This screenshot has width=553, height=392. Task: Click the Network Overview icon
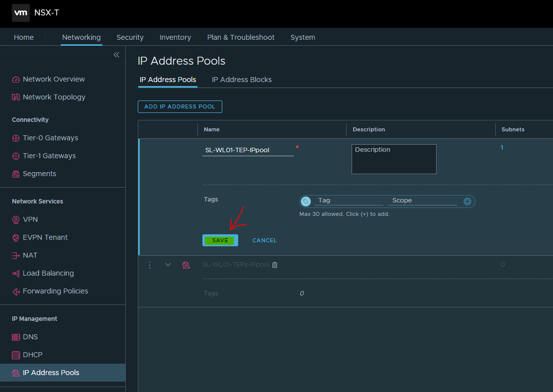pos(16,80)
